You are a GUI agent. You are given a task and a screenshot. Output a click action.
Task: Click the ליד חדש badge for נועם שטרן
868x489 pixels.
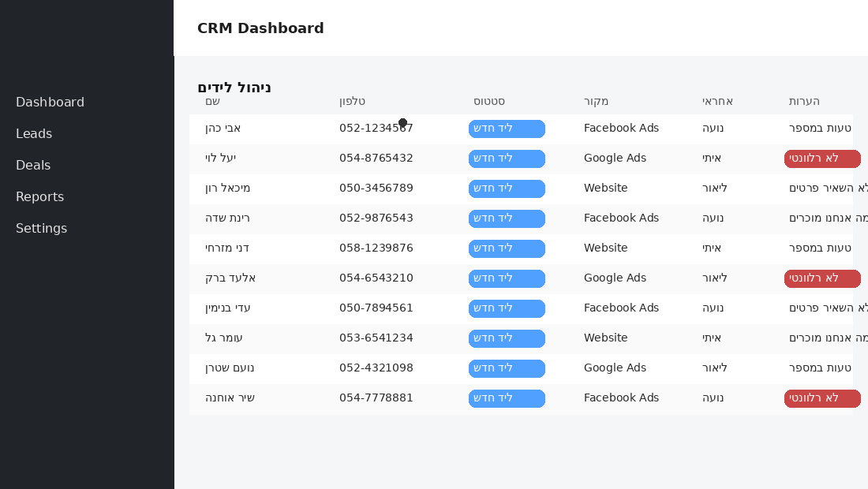(506, 368)
